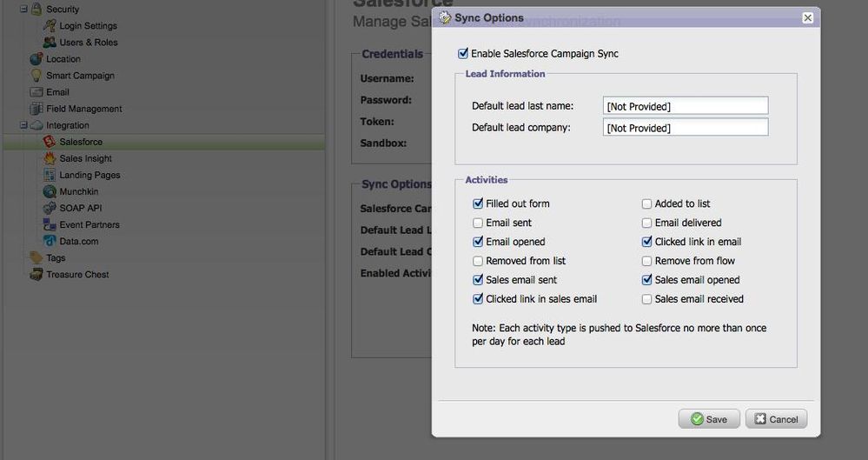The height and width of the screenshot is (460, 868).
Task: Select the Treasure Chest icon
Action: click(x=36, y=274)
